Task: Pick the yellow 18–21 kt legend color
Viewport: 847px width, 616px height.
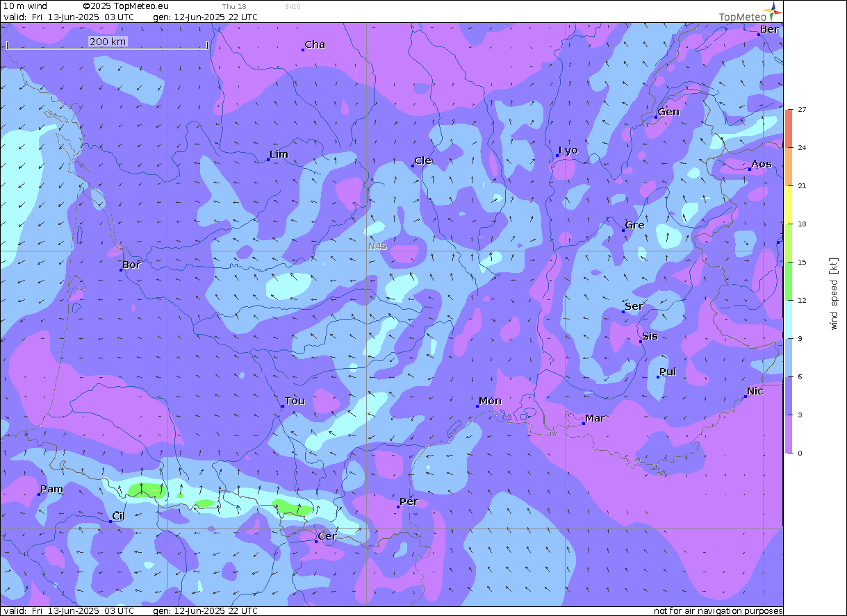Action: pyautogui.click(x=789, y=205)
